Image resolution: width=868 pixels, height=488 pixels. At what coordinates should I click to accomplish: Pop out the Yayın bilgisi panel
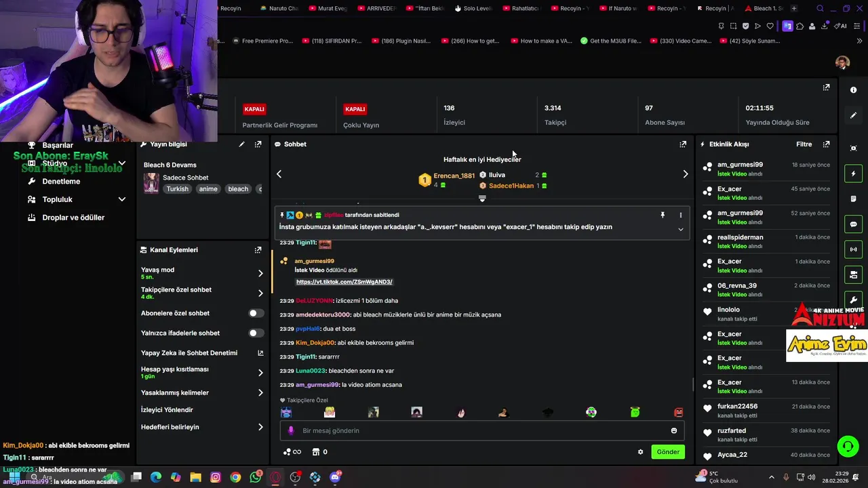[258, 144]
